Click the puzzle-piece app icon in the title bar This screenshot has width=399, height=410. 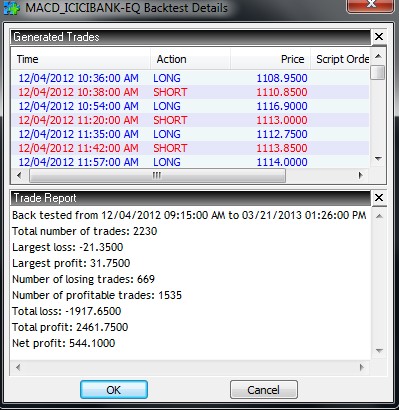point(12,7)
